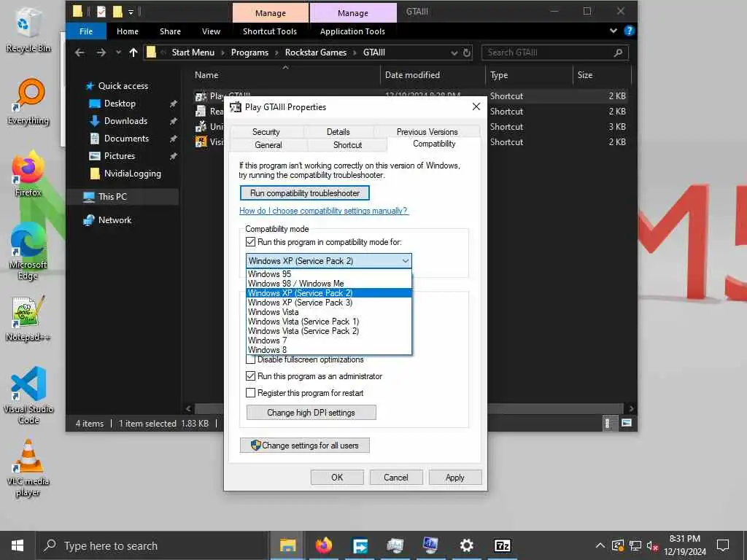Sort files by Date modified column

click(412, 75)
